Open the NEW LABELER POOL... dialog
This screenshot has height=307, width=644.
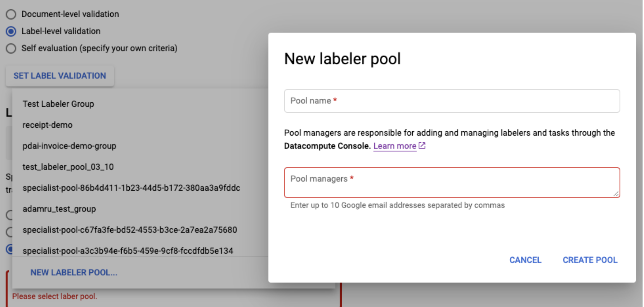click(73, 272)
